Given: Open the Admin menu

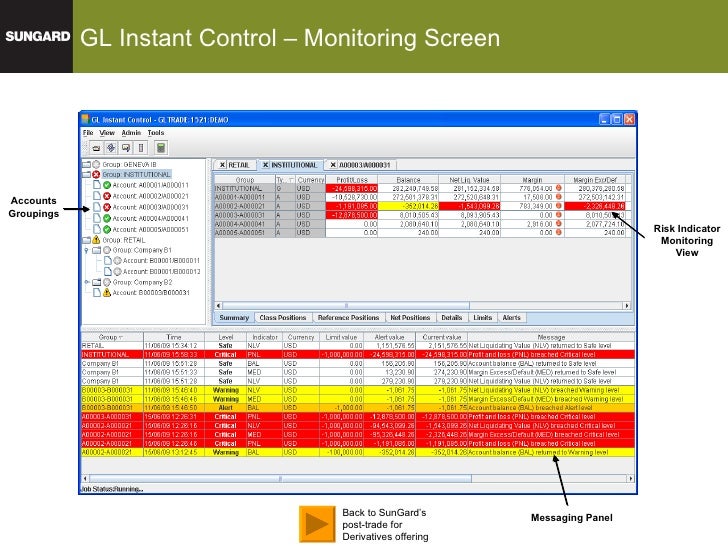Looking at the screenshot, I should pos(131,133).
